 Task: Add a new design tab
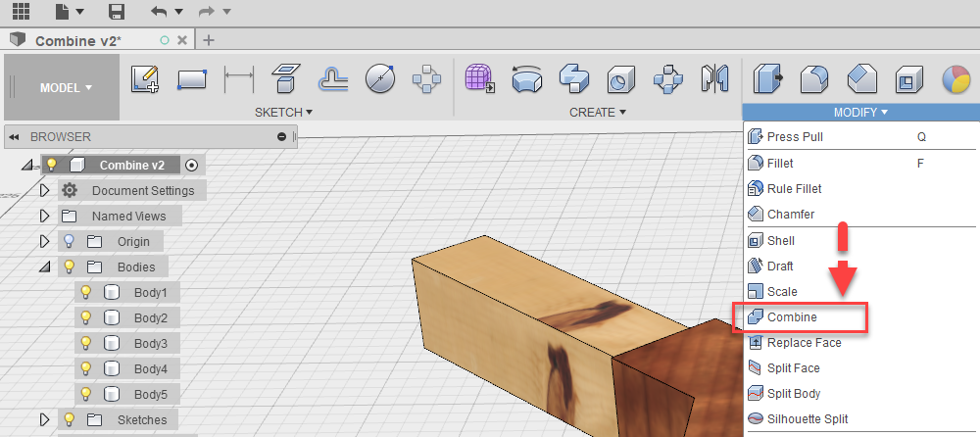click(x=209, y=40)
